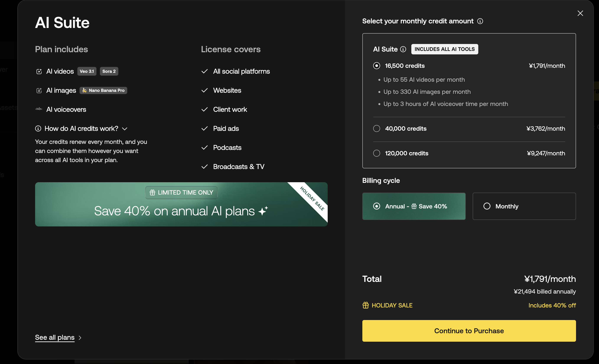Click the arrow next to See all plans

coord(80,338)
